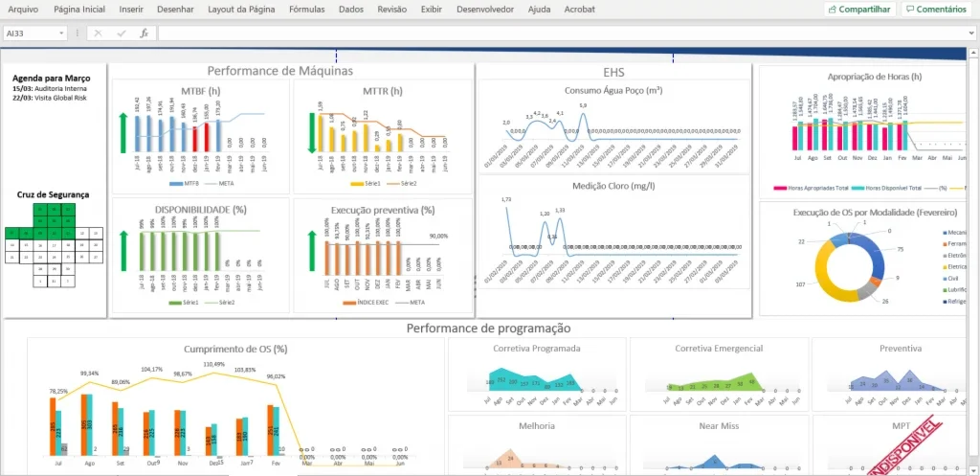980x476 pixels.
Task: Select the DISPONIBILIDADE (%) chart title
Action: point(200,210)
